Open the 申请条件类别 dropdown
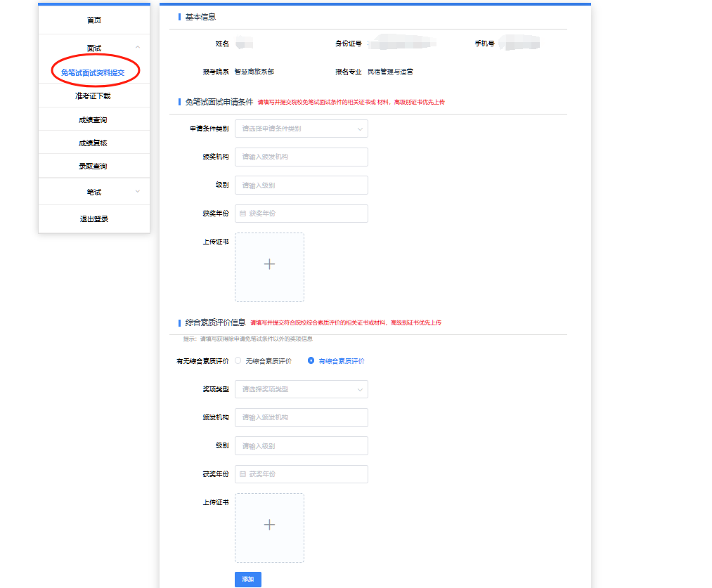The height and width of the screenshot is (588, 712). click(301, 129)
